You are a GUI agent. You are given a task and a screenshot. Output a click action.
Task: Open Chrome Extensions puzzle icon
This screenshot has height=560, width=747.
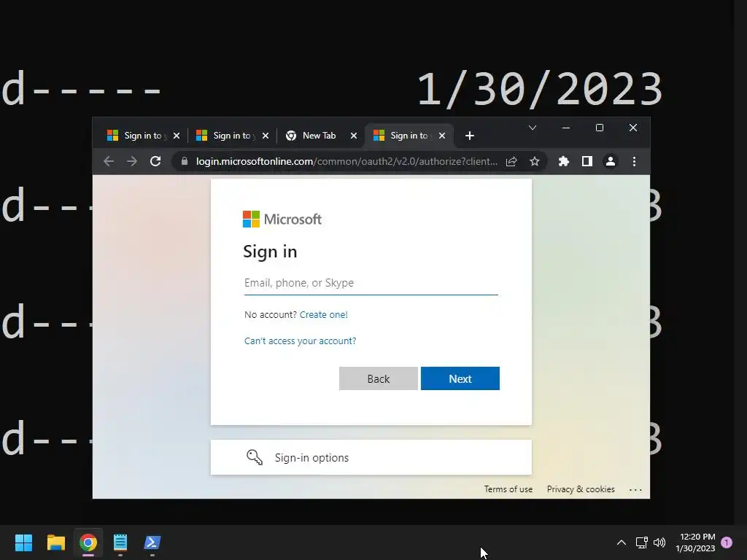(564, 161)
